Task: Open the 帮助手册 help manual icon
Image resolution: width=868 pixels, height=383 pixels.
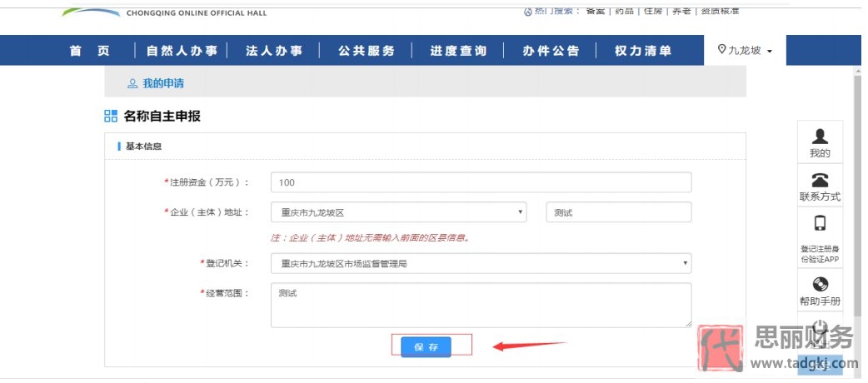Action: point(820,285)
